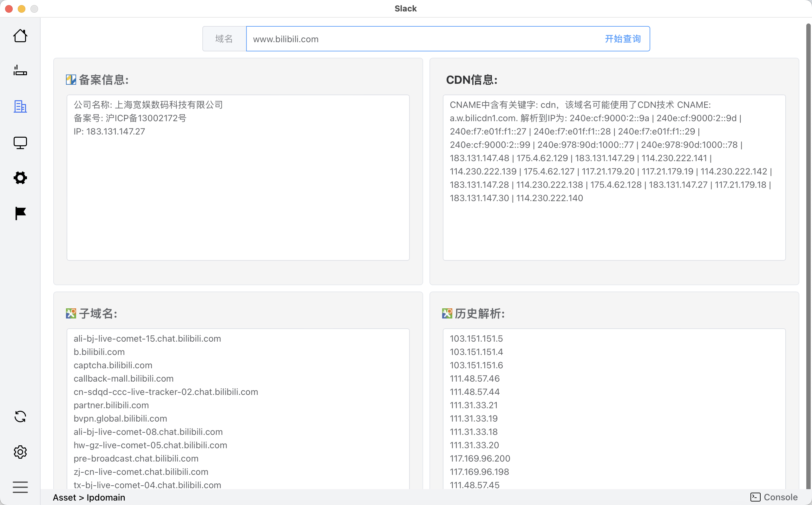Open the Home icon in the sidebar

(x=20, y=36)
